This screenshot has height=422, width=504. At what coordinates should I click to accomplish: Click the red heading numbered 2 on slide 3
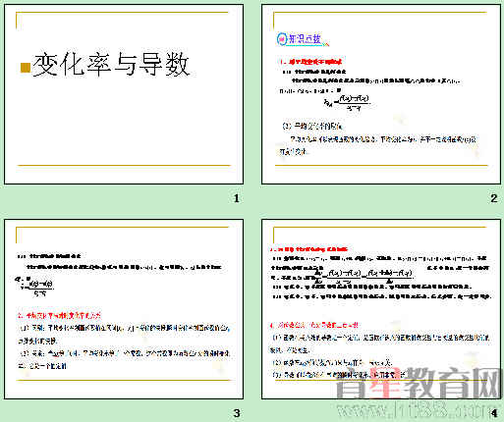[59, 315]
